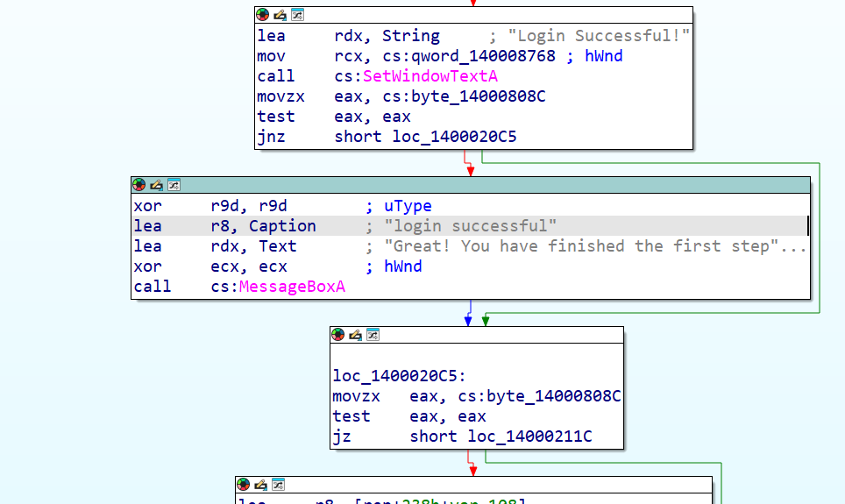Follow the SetWindowTextA function reference
Image resolution: width=845 pixels, height=504 pixels.
(430, 76)
